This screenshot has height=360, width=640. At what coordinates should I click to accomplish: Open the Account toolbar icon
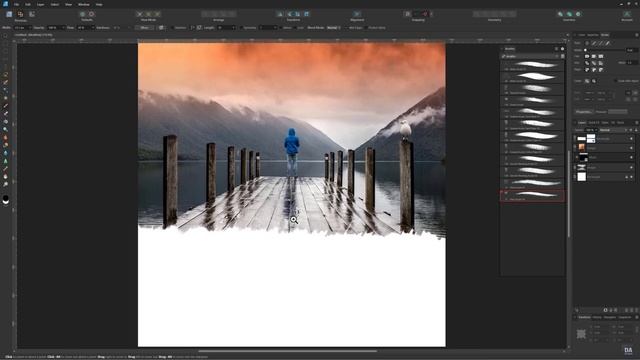point(627,14)
